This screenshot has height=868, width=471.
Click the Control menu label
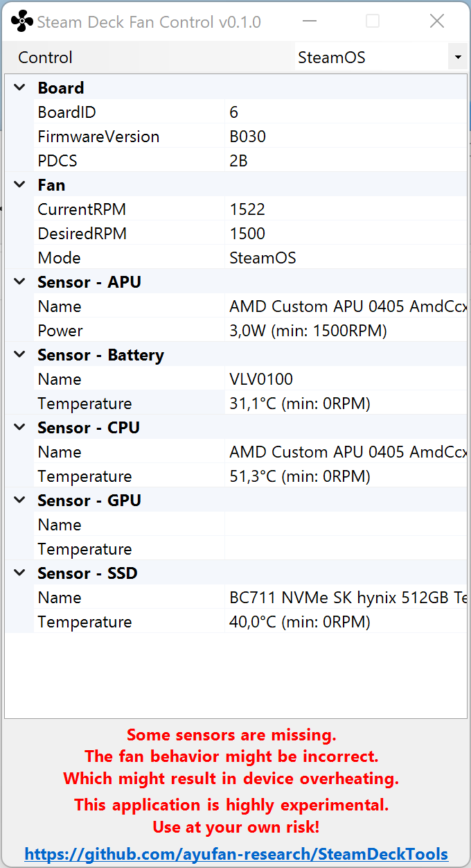pyautogui.click(x=45, y=58)
